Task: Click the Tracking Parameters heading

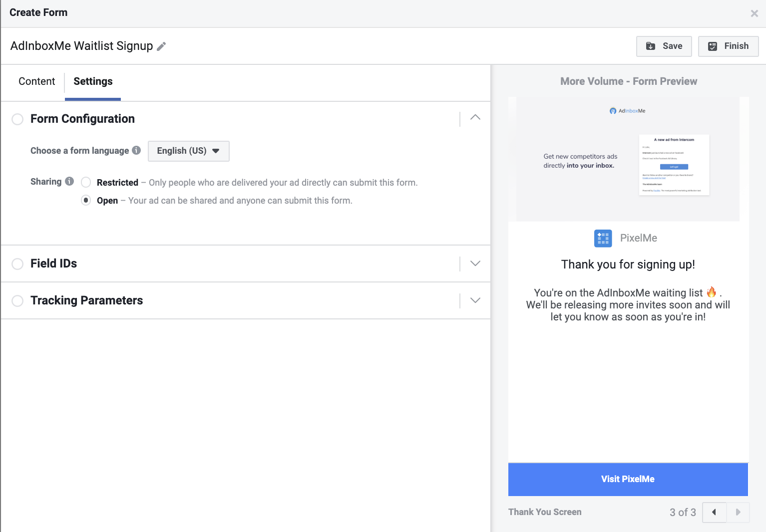Action: 87,300
